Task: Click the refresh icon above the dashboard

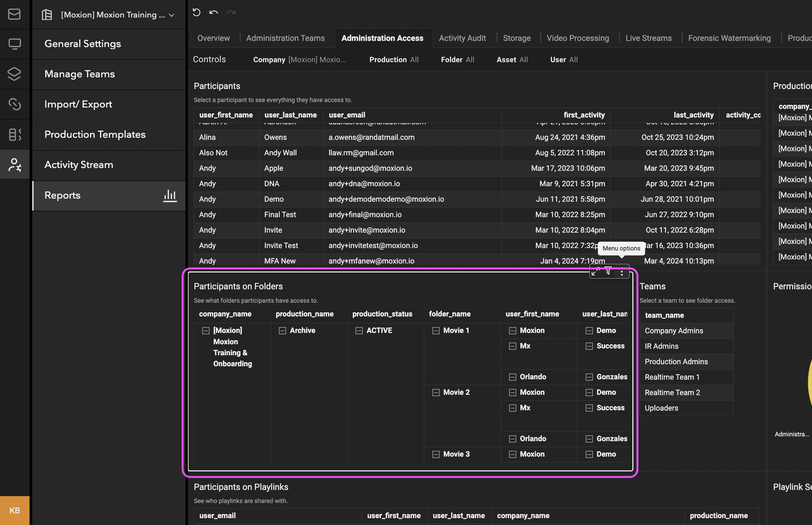Action: (196, 12)
